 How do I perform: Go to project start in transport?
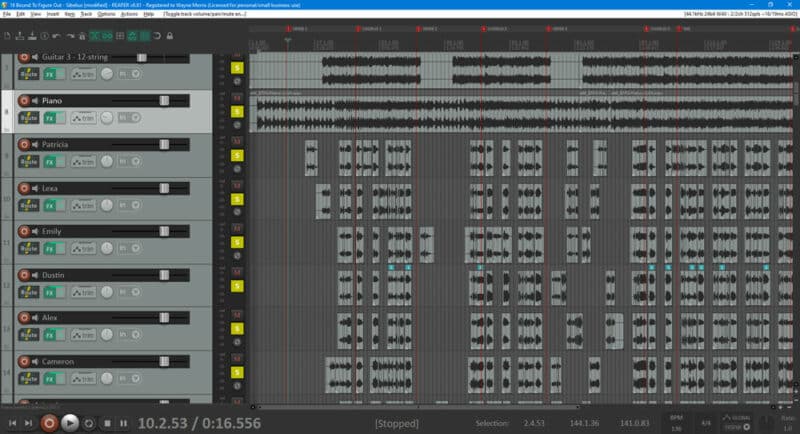click(x=13, y=423)
